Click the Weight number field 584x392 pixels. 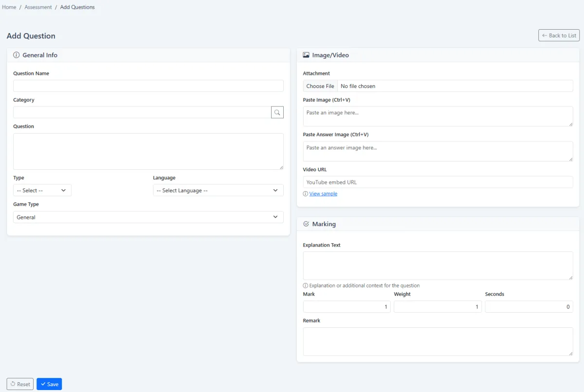point(438,307)
